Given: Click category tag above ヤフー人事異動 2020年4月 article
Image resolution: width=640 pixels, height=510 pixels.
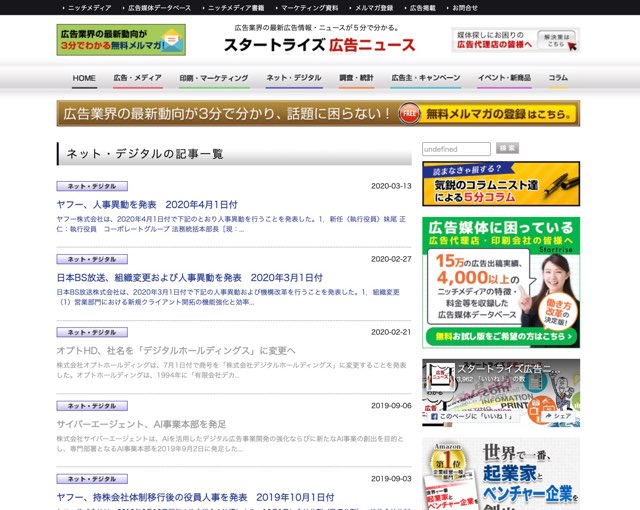Looking at the screenshot, I should point(92,186).
